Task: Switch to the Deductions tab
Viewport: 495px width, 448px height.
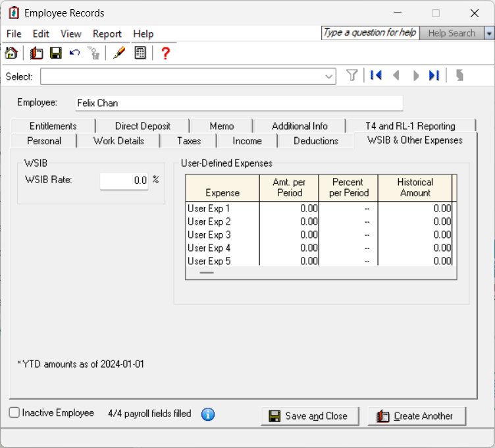Action: 316,141
